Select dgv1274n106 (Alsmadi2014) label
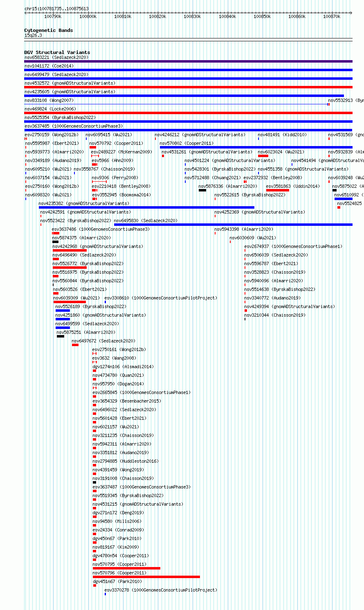This screenshot has width=364, height=610. click(123, 367)
